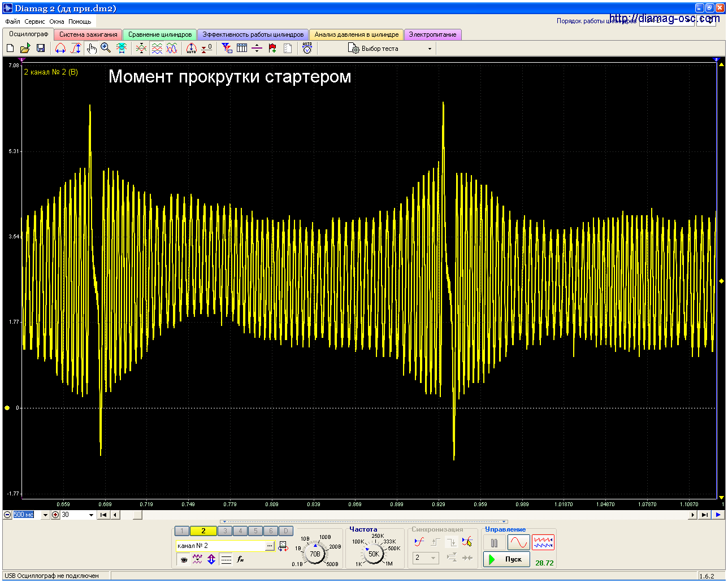Click the turquoise fit-to-screen toolbar icon
Viewport: 728px width, 583px height.
[122, 49]
